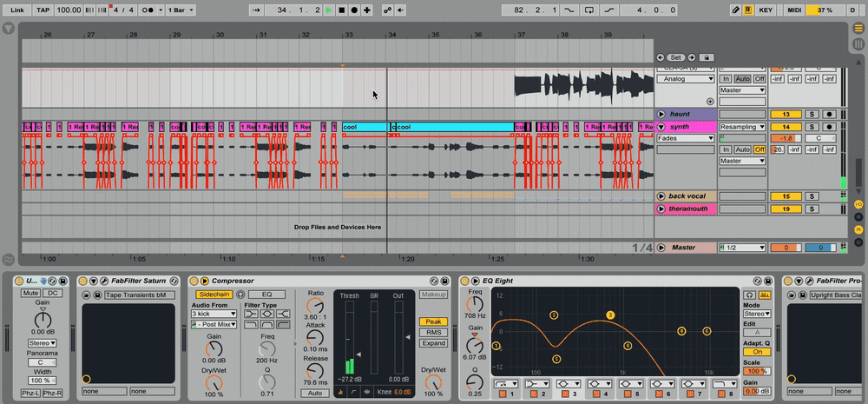Open the Analog chooser dropdown
The width and height of the screenshot is (868, 404).
(x=686, y=79)
